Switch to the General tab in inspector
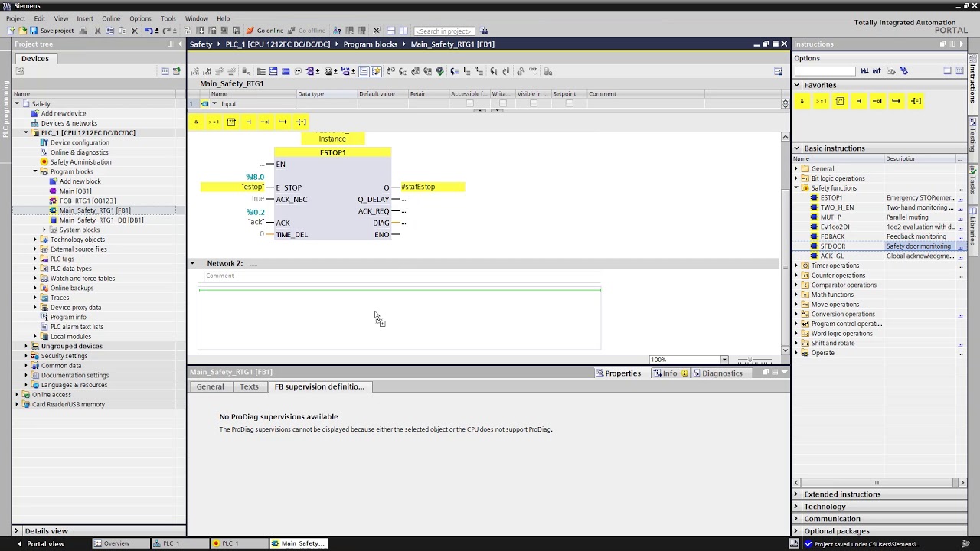This screenshot has height=551, width=980. [x=210, y=386]
